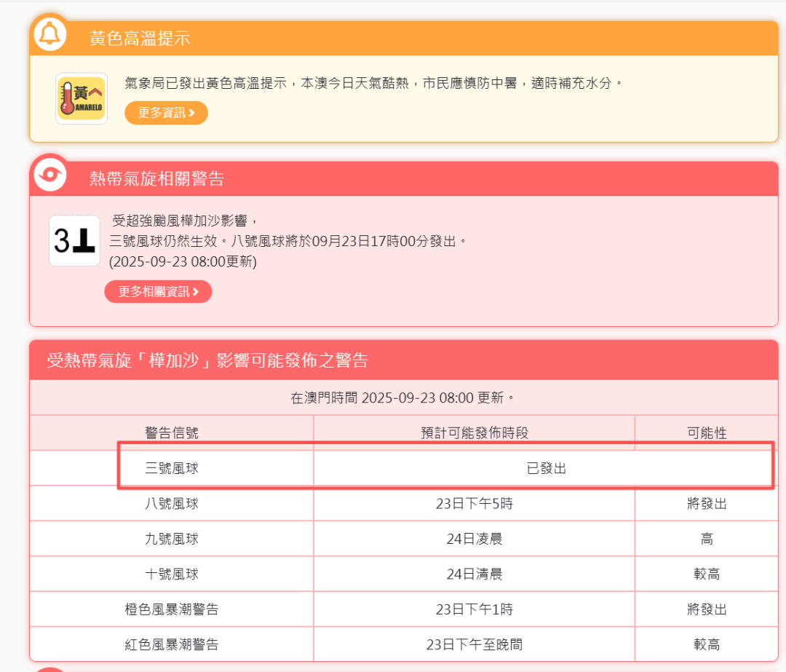
Task: Click the 黃色高溫提示 header title
Action: [140, 39]
